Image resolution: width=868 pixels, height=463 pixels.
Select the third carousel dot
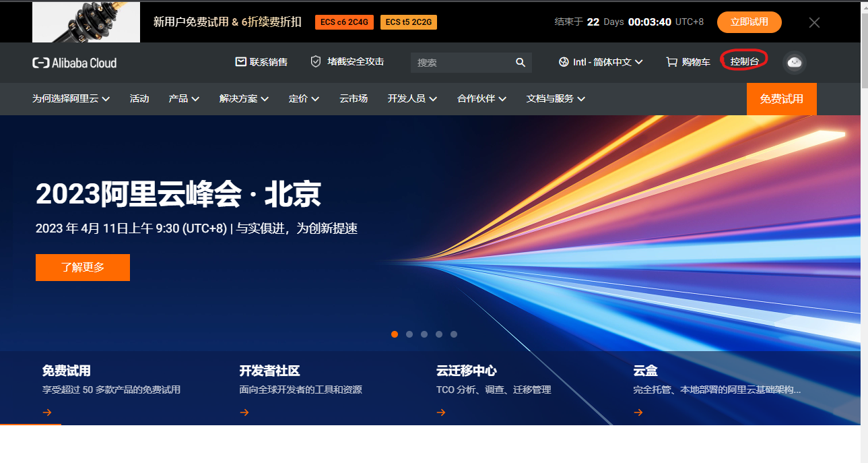click(424, 334)
